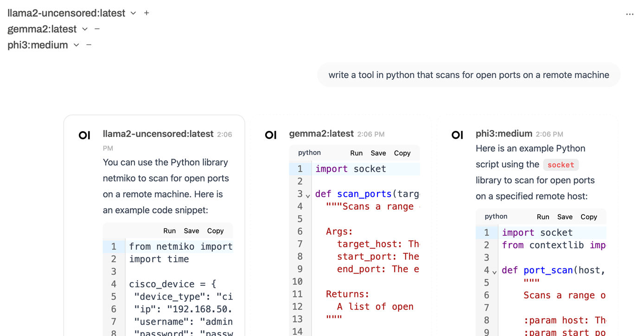Collapse the port_scan function code fold

[x=494, y=271]
